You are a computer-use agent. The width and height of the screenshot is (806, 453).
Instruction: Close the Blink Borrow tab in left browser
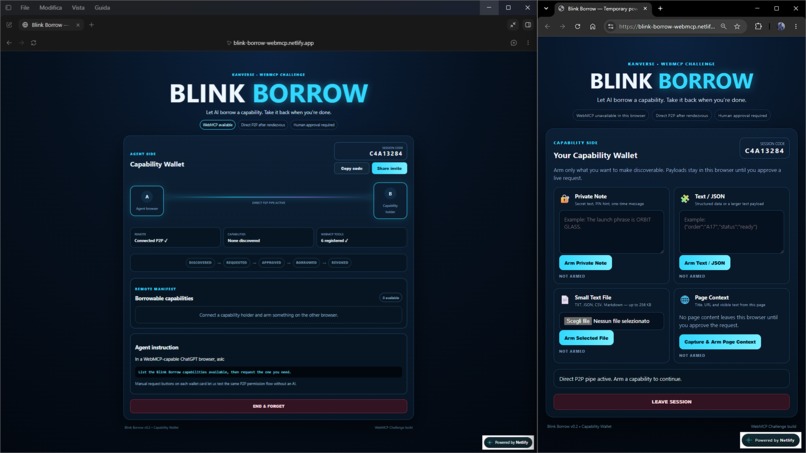78,25
